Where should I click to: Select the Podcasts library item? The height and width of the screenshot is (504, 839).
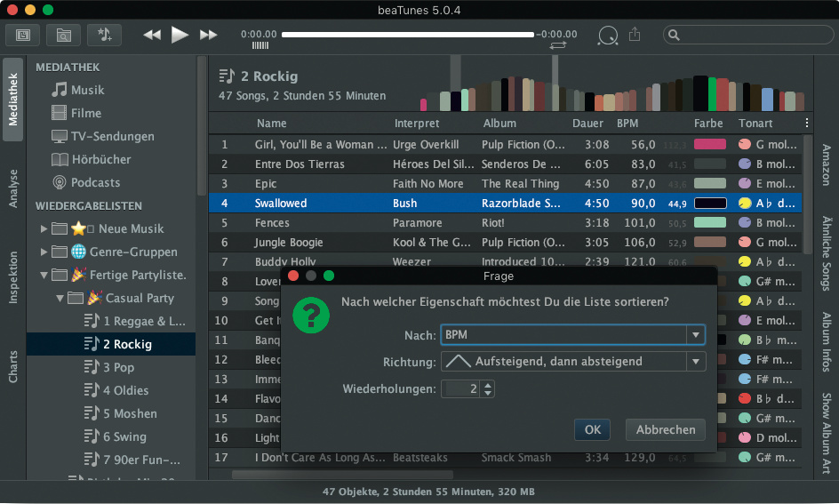tap(95, 182)
